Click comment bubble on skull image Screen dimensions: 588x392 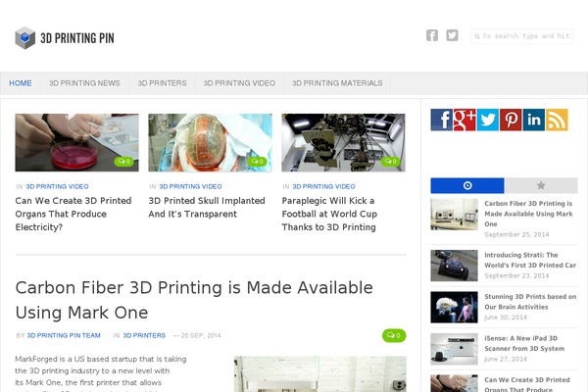[x=257, y=162]
